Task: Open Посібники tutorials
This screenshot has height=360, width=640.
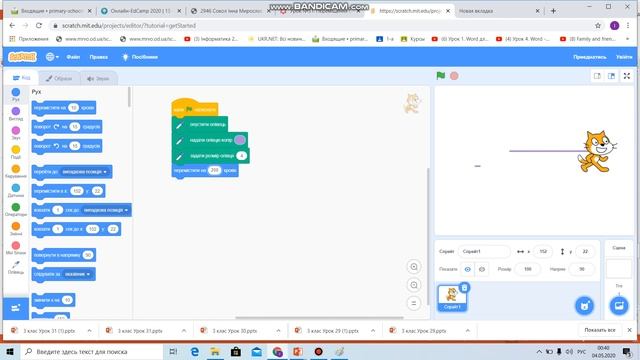Action: (140, 57)
